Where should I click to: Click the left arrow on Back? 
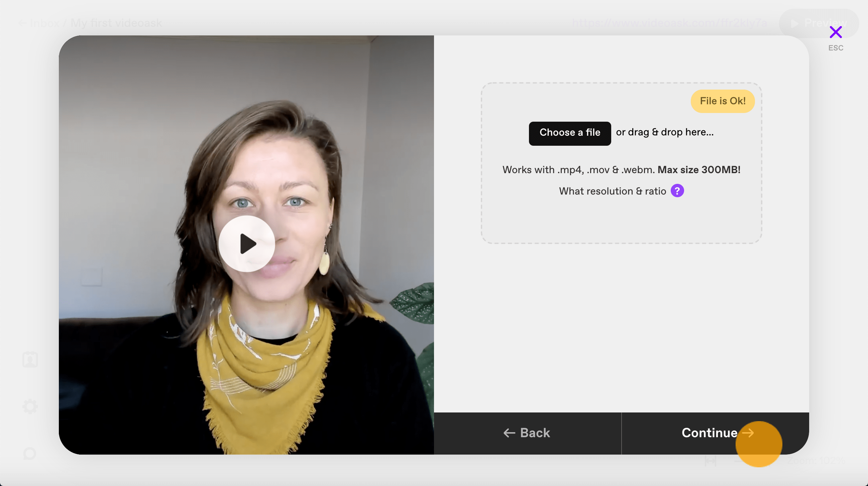tap(509, 433)
